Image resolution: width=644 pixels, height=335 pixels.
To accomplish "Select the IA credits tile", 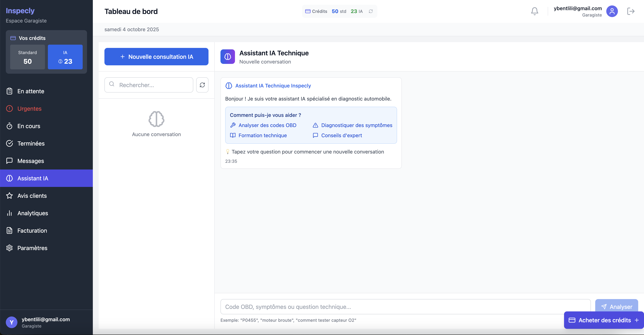I will [x=65, y=57].
